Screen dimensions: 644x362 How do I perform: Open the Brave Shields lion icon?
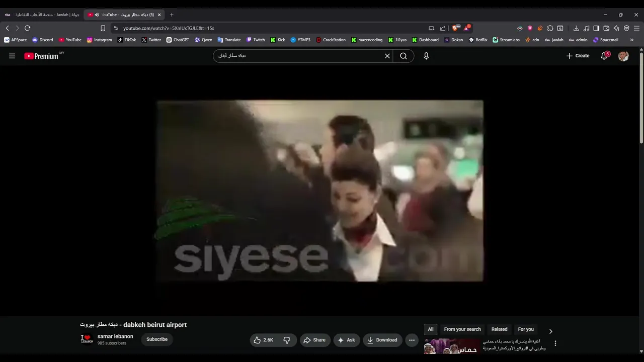[x=455, y=28]
